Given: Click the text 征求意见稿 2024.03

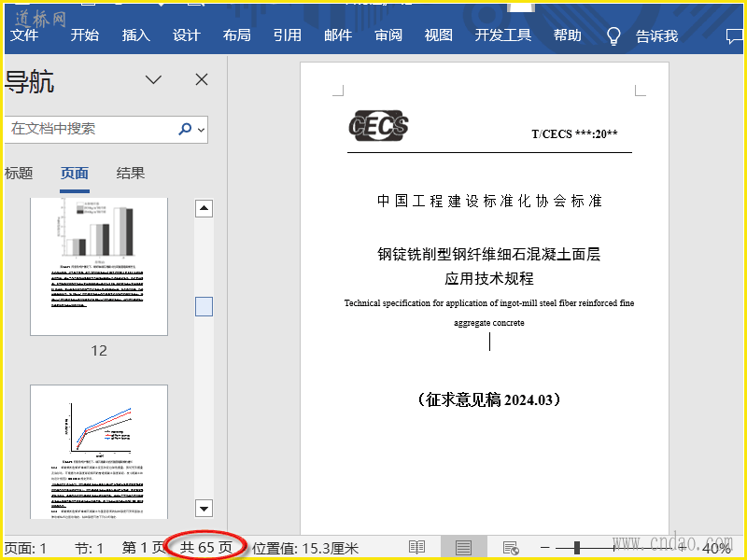Looking at the screenshot, I should click(489, 399).
